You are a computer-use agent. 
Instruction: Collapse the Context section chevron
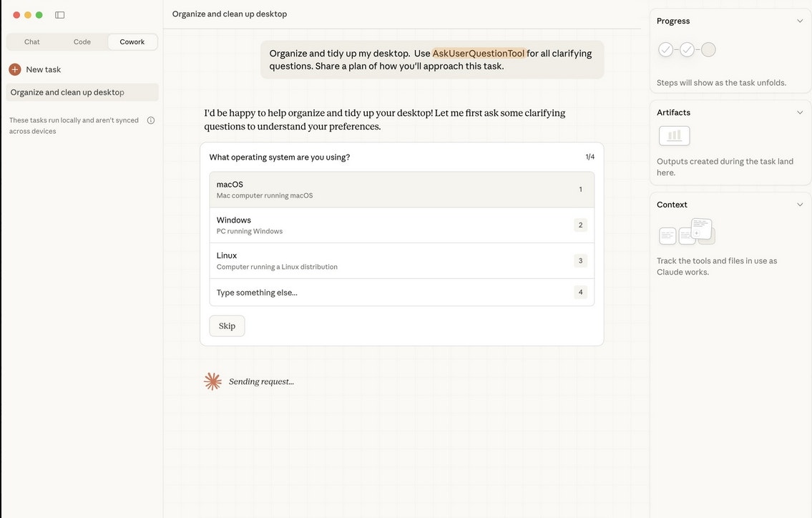tap(800, 205)
